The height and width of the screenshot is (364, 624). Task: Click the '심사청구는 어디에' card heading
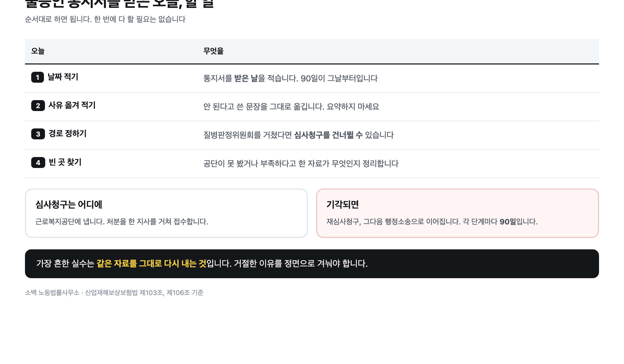pyautogui.click(x=69, y=205)
